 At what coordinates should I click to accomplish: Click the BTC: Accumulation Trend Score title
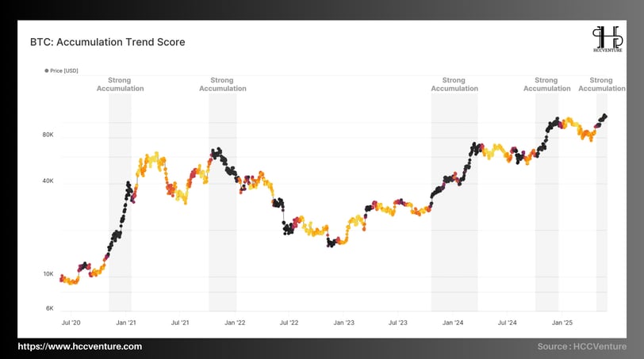click(108, 42)
